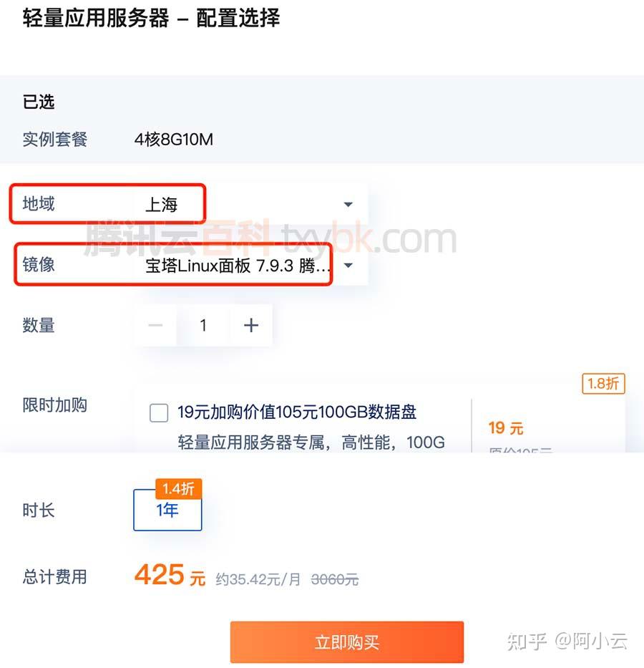Click the orange 19 元 add-on price
The height and width of the screenshot is (668, 644).
point(505,428)
